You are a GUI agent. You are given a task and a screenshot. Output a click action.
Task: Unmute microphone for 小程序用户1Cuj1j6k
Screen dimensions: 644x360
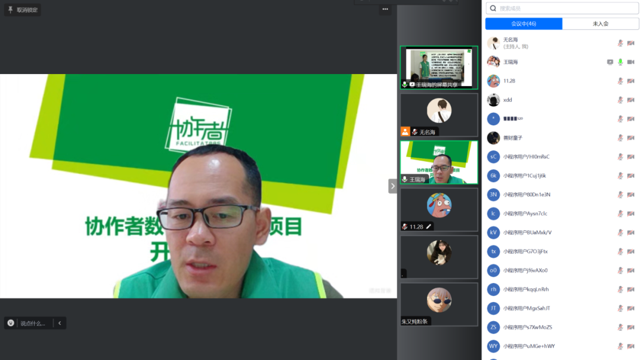pos(620,176)
